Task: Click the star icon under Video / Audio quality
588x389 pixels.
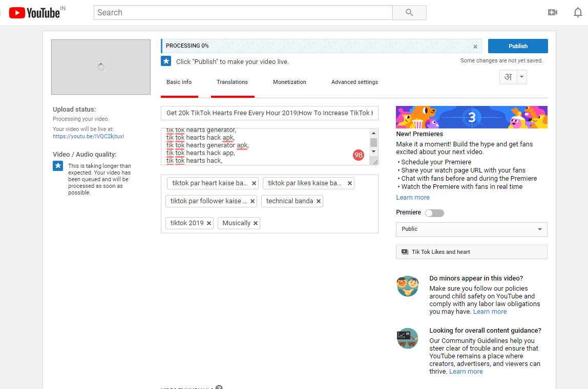Action: tap(58, 166)
